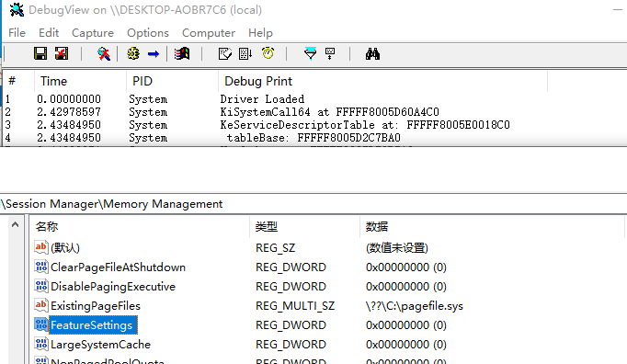Toggle Capture Kernel gear icon
Image resolution: width=627 pixels, height=364 pixels.
133,53
